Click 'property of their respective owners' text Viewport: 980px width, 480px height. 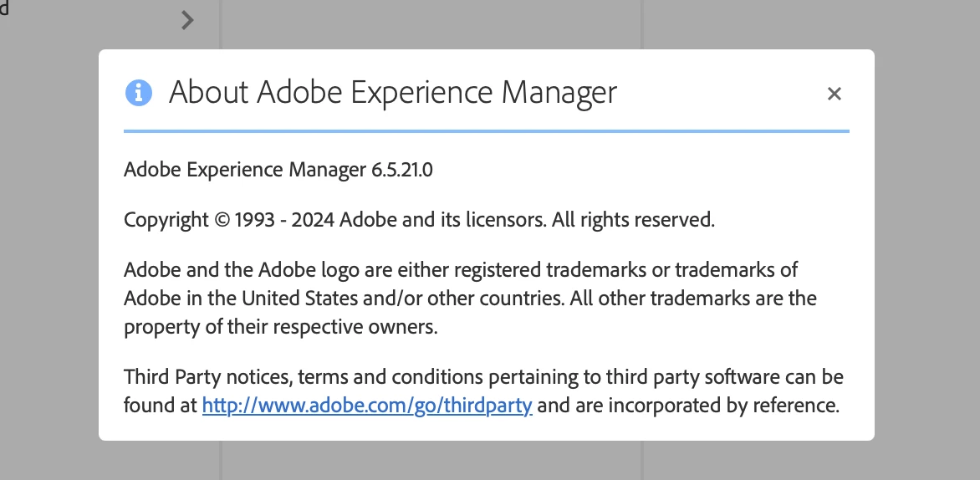tap(280, 326)
